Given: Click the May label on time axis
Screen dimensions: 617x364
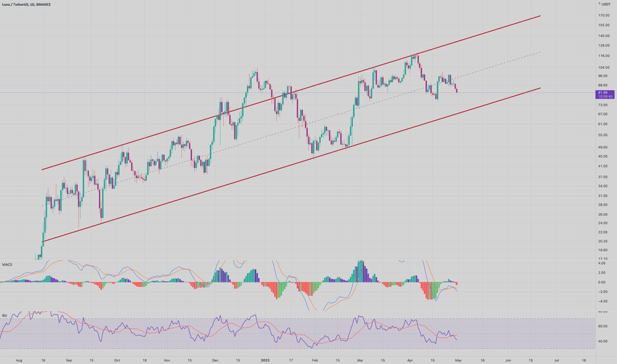Looking at the screenshot, I should coord(458,360).
